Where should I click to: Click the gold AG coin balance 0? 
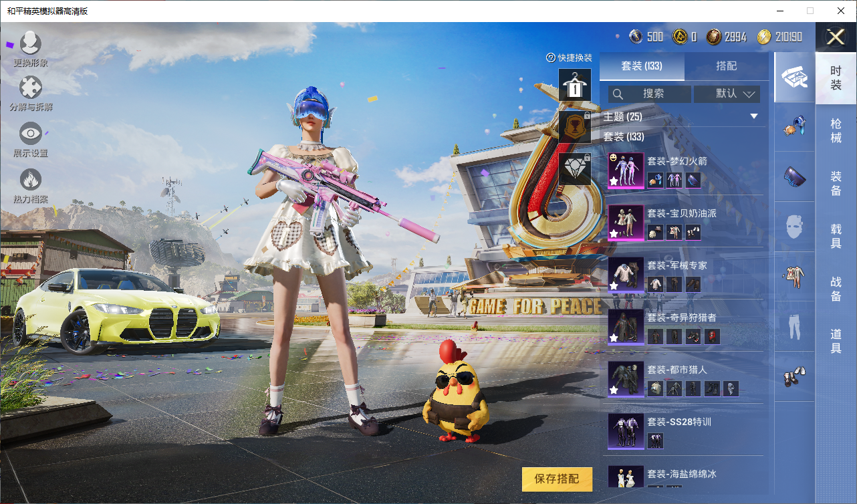point(685,37)
